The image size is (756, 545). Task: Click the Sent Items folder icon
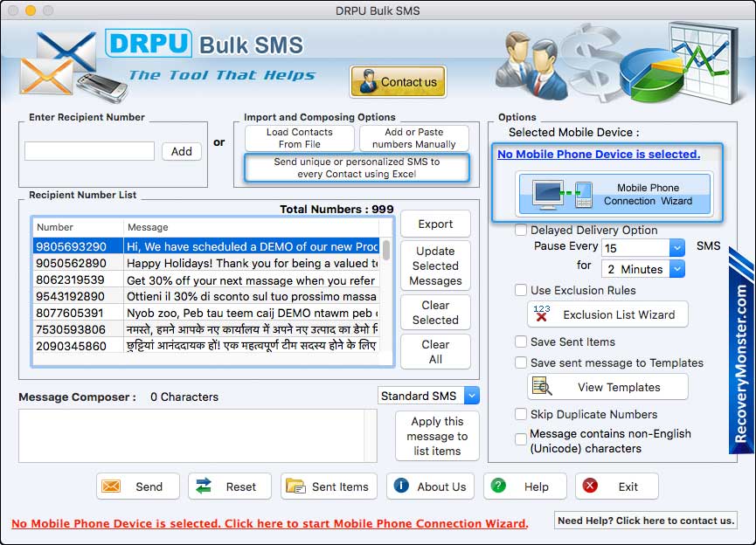tap(295, 486)
